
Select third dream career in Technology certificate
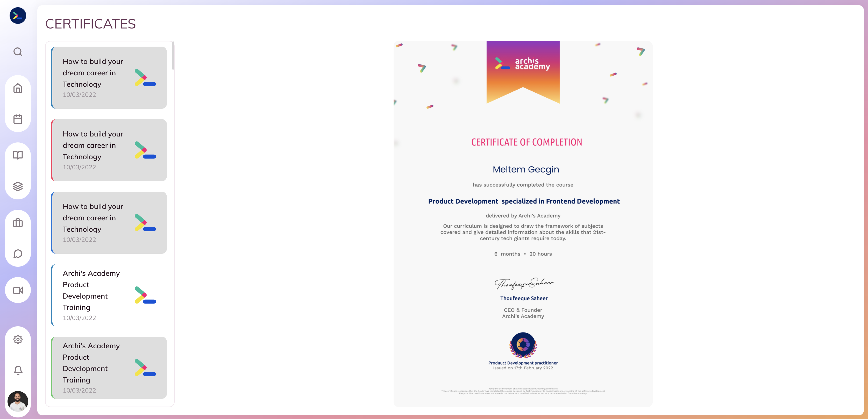[x=109, y=223]
